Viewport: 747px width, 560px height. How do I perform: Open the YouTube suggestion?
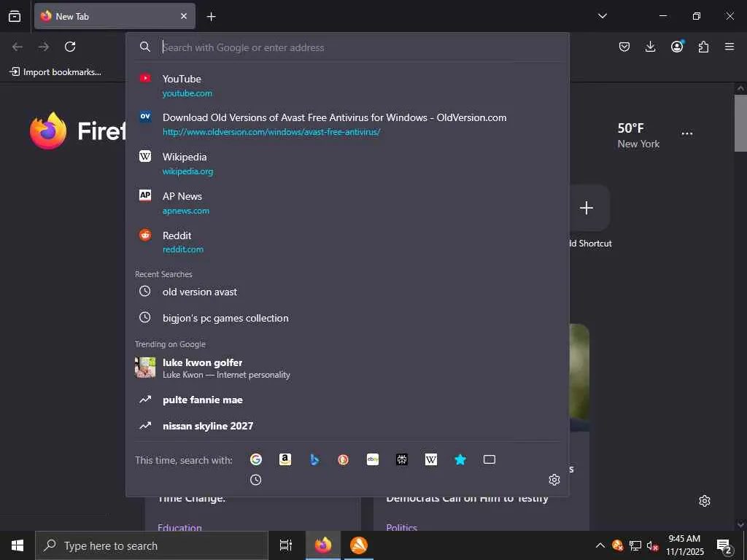click(x=348, y=85)
